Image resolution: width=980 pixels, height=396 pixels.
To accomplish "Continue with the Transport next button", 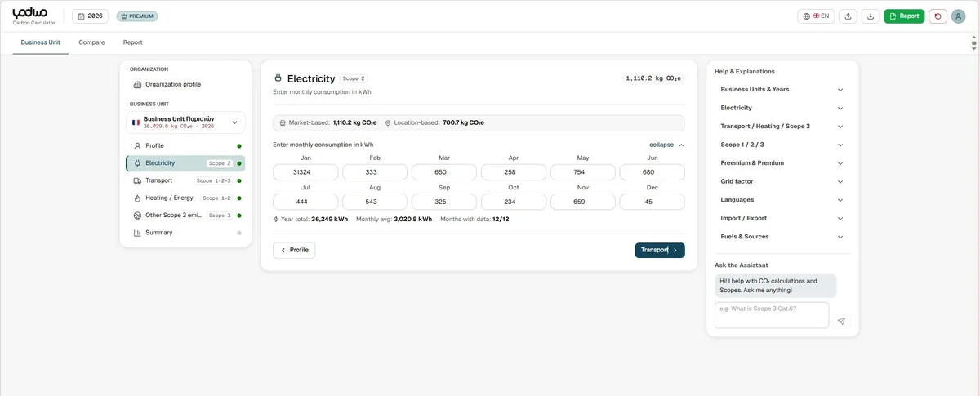I will [660, 250].
